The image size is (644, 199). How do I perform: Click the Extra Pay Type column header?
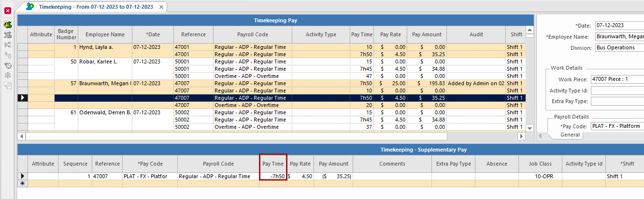[453, 164]
